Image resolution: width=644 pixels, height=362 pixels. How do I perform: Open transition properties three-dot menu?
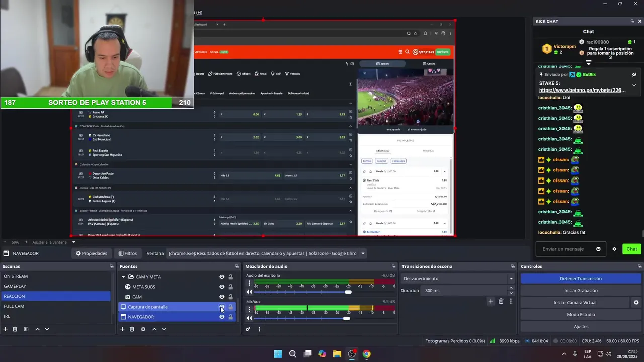[x=511, y=301]
